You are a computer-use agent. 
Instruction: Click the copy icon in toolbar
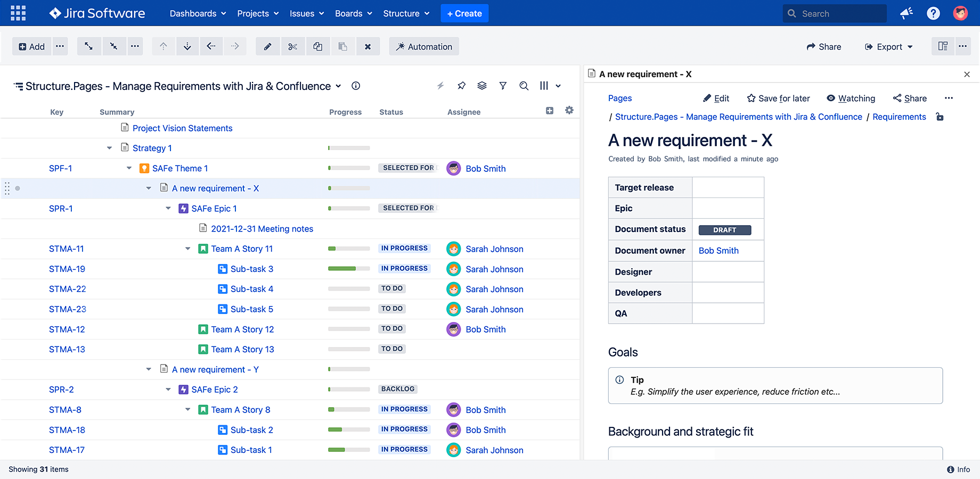pyautogui.click(x=317, y=46)
